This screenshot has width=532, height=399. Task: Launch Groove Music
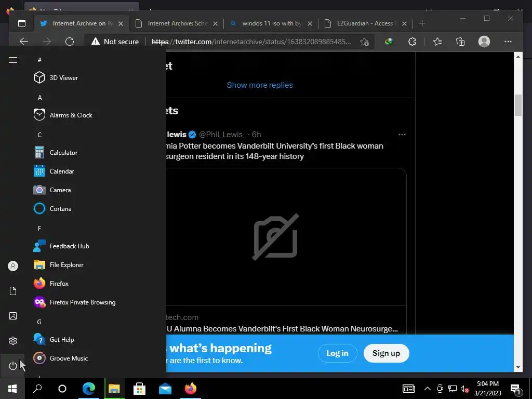click(61, 358)
